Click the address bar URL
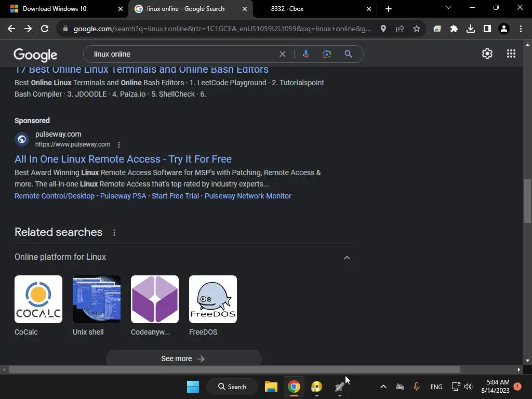This screenshot has width=532, height=399. coord(222,29)
